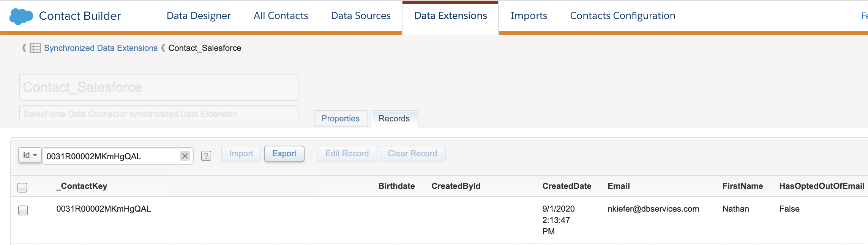Open the Data Sources tab
Image resolution: width=868 pixels, height=245 pixels.
pyautogui.click(x=361, y=16)
